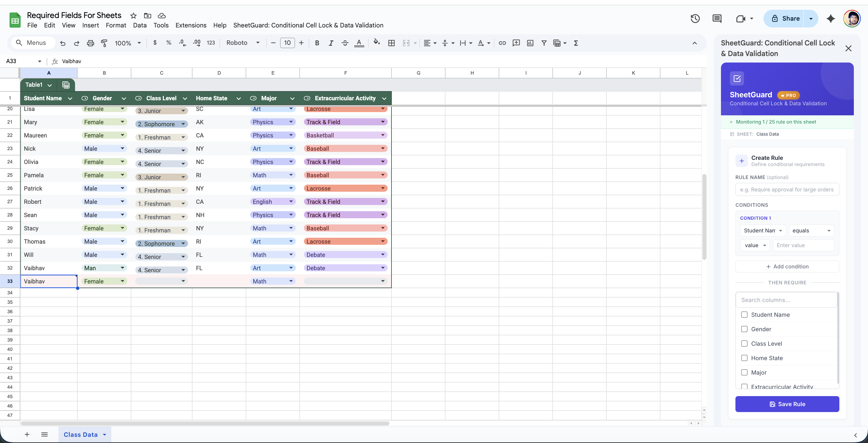Click the Save Rule button

[787, 404]
